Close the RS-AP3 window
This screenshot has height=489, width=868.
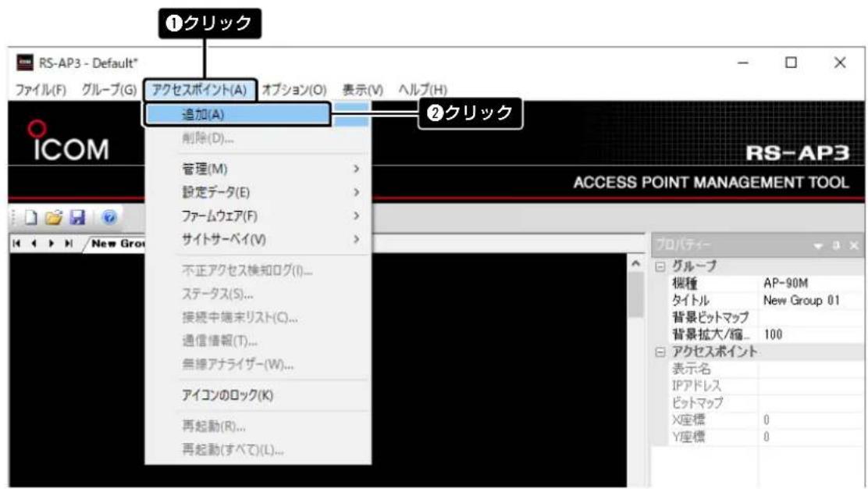(840, 62)
